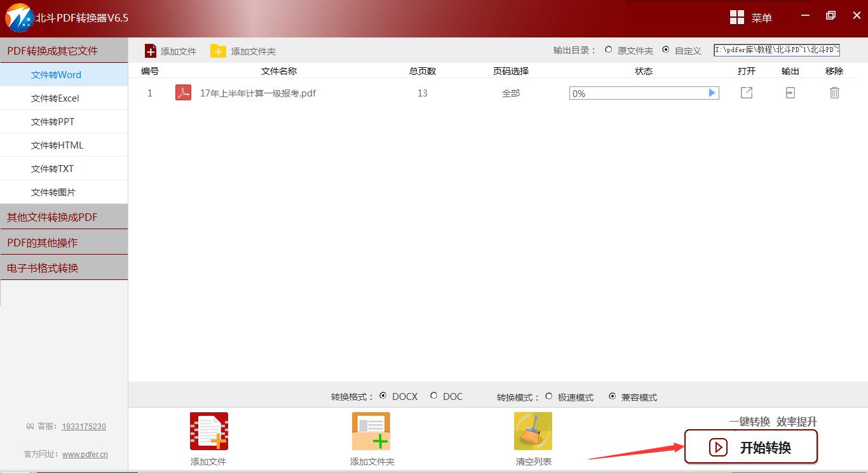Remove the file using the trash icon
The height and width of the screenshot is (473, 868).
click(834, 93)
